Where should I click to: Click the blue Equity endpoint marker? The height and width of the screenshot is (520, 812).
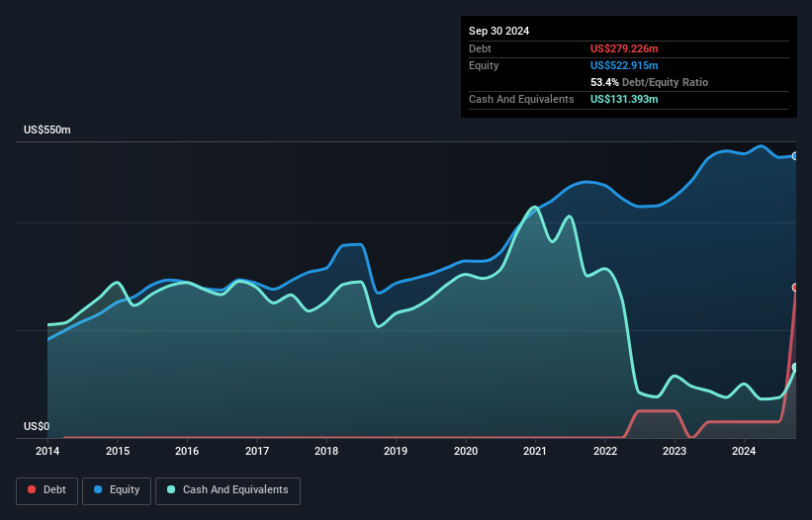795,156
